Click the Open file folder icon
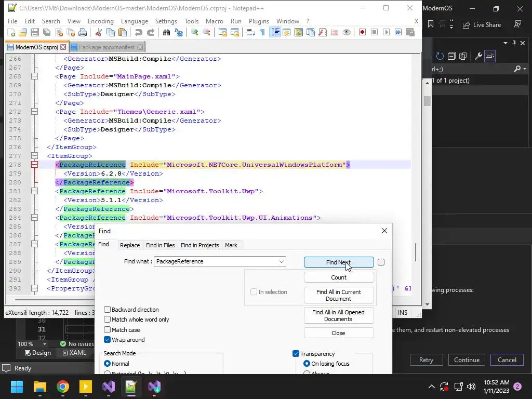 click(x=23, y=33)
